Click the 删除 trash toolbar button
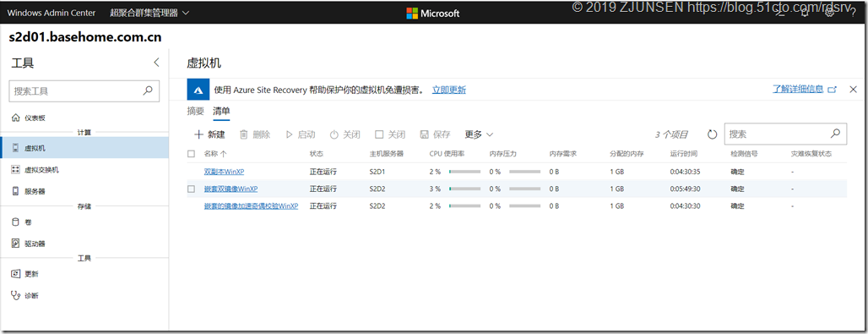The image size is (868, 334). (255, 134)
